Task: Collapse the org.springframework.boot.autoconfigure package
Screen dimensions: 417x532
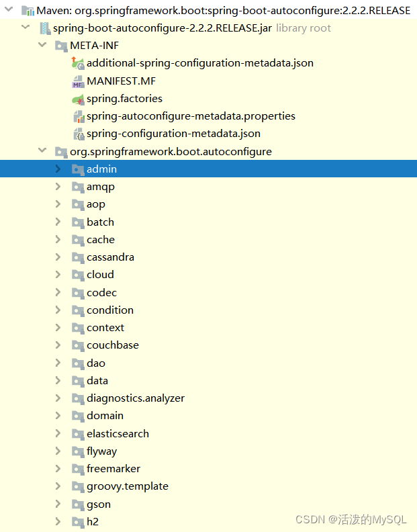Action: tap(42, 150)
